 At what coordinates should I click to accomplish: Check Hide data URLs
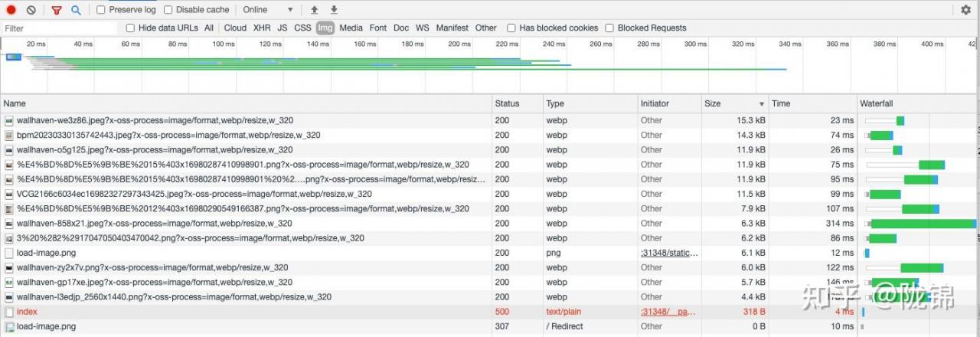pyautogui.click(x=130, y=28)
